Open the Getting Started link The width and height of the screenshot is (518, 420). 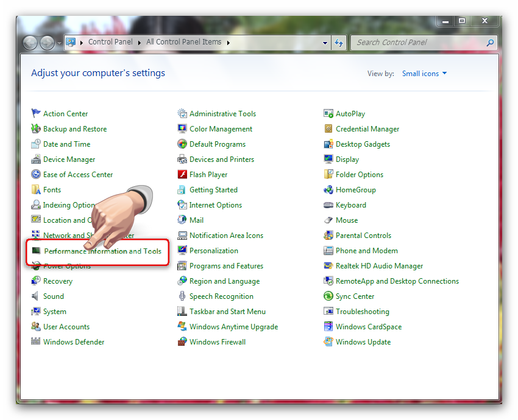click(213, 190)
